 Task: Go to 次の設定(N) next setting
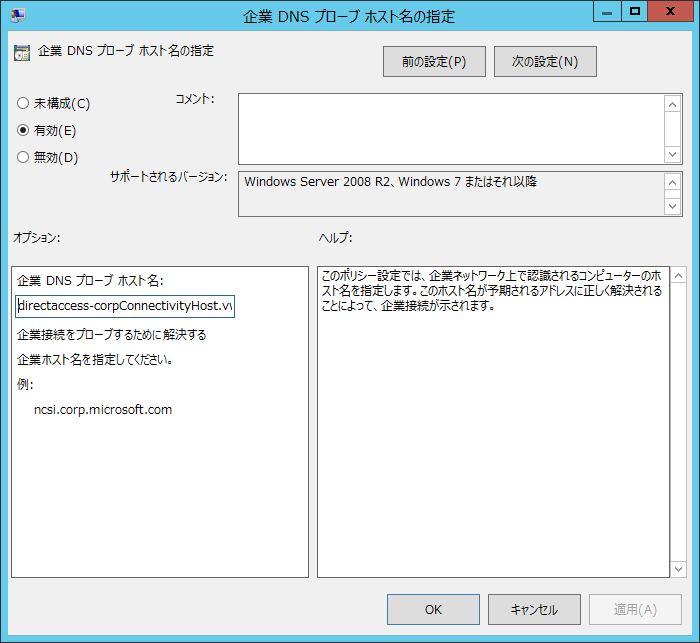545,62
